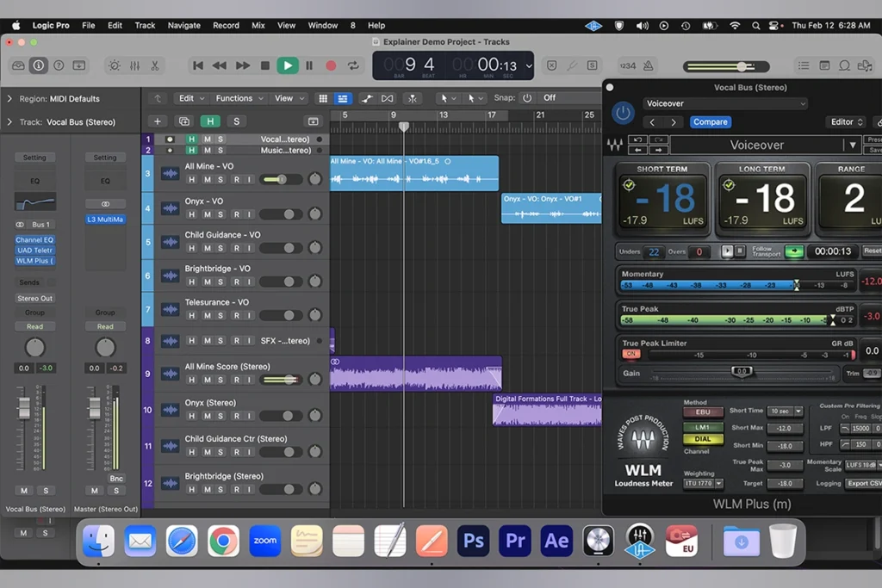Toggle Cycle mode loop button
This screenshot has height=588, width=882.
tap(353, 65)
